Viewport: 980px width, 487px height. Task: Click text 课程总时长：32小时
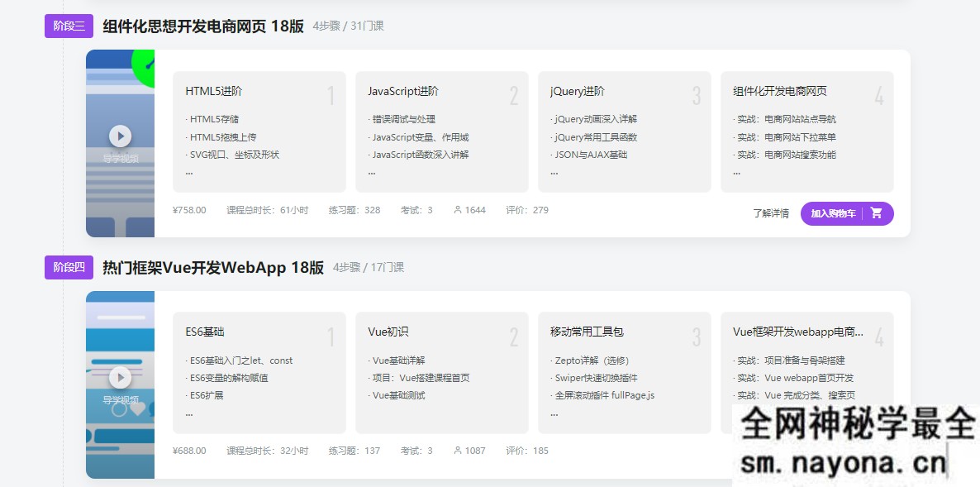268,451
